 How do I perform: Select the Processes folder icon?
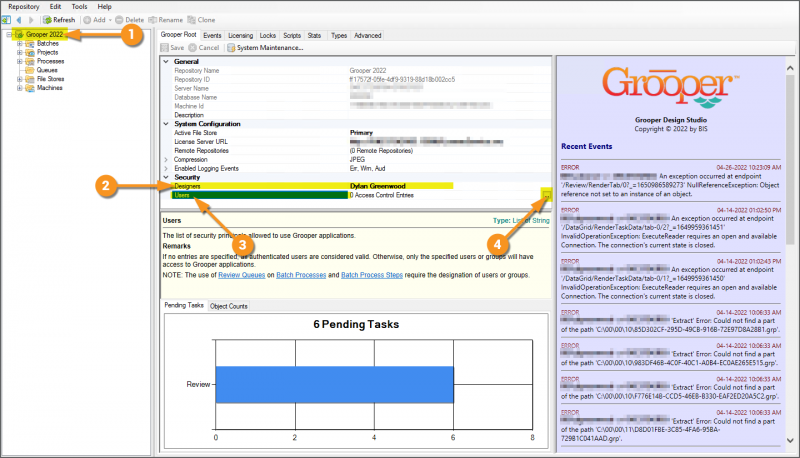(x=30, y=61)
